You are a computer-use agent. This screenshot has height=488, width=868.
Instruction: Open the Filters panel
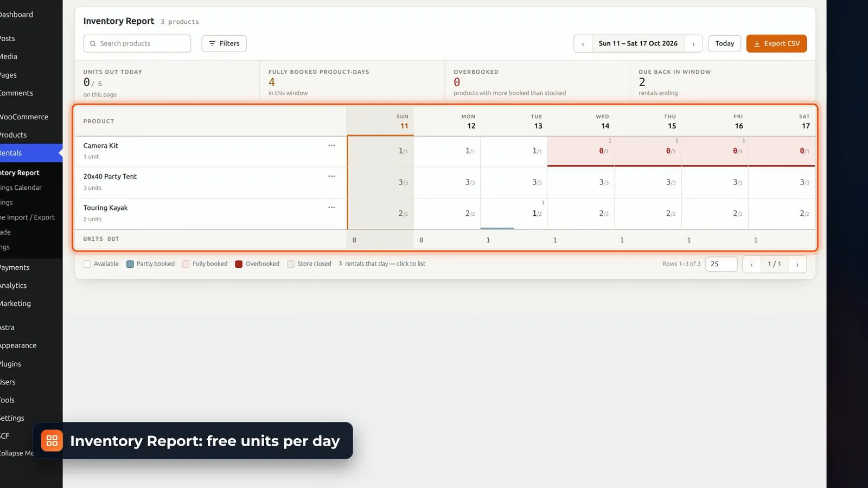224,43
